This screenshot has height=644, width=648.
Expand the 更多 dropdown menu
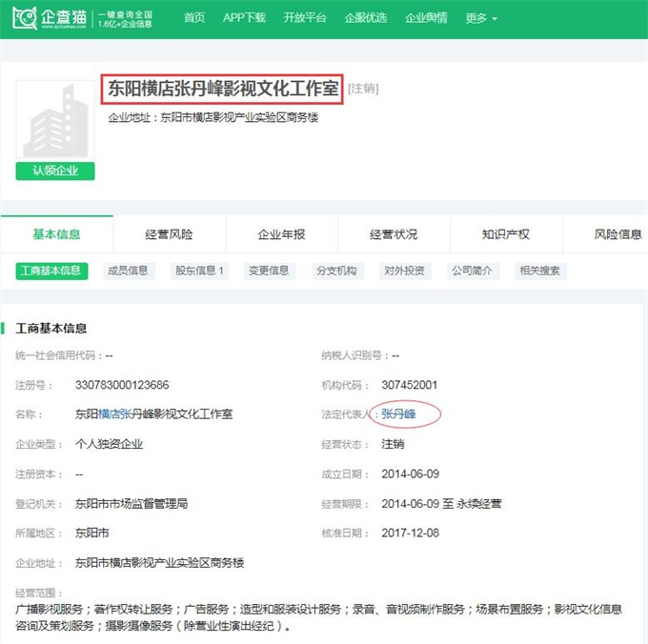point(481,18)
